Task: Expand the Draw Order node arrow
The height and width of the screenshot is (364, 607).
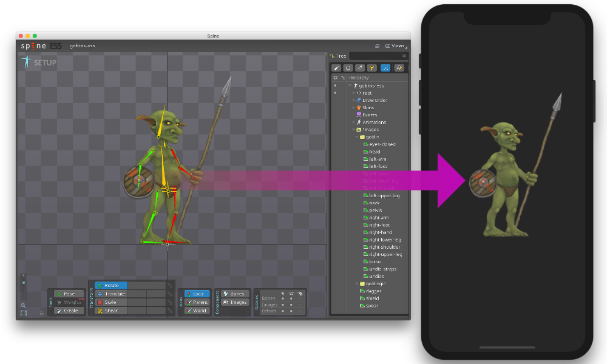Action: (353, 100)
